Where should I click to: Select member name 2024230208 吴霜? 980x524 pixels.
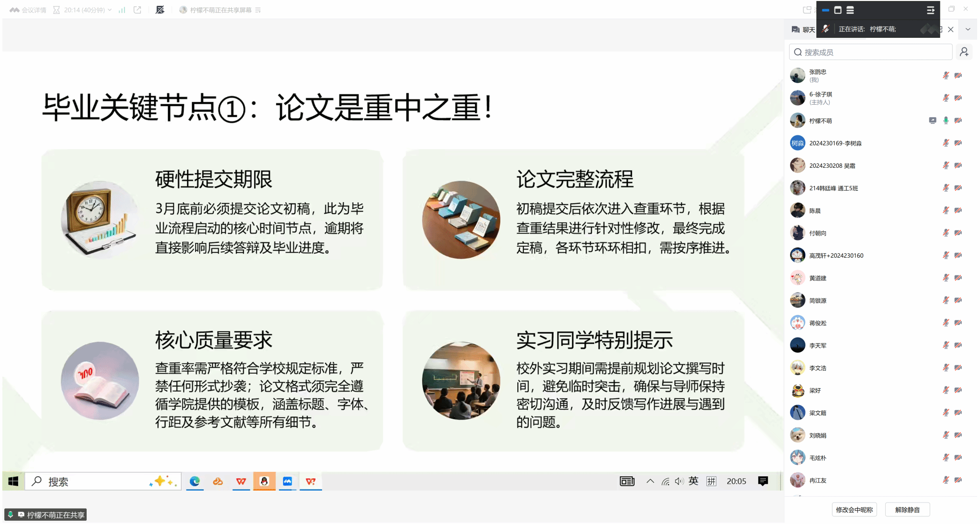832,165
